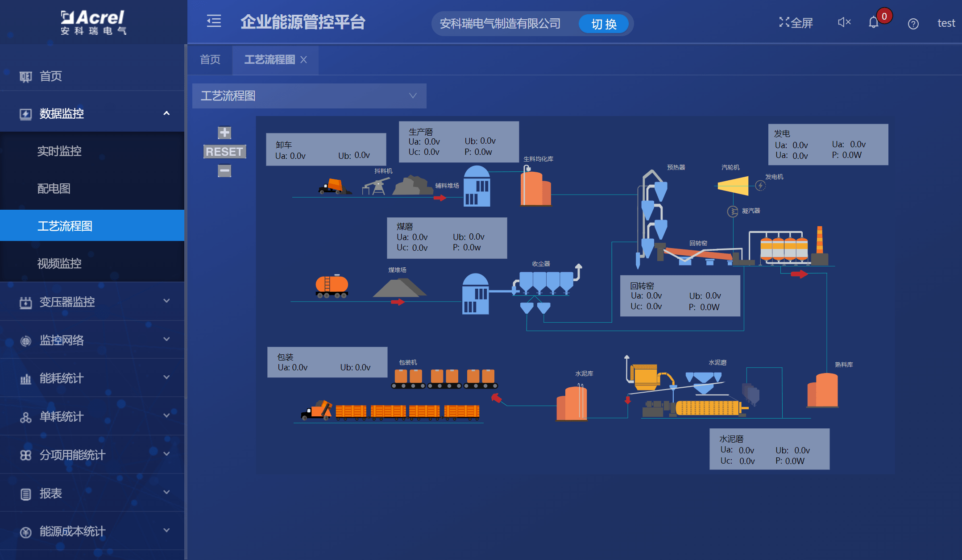Open the notification bell
The image size is (962, 560).
click(x=874, y=22)
